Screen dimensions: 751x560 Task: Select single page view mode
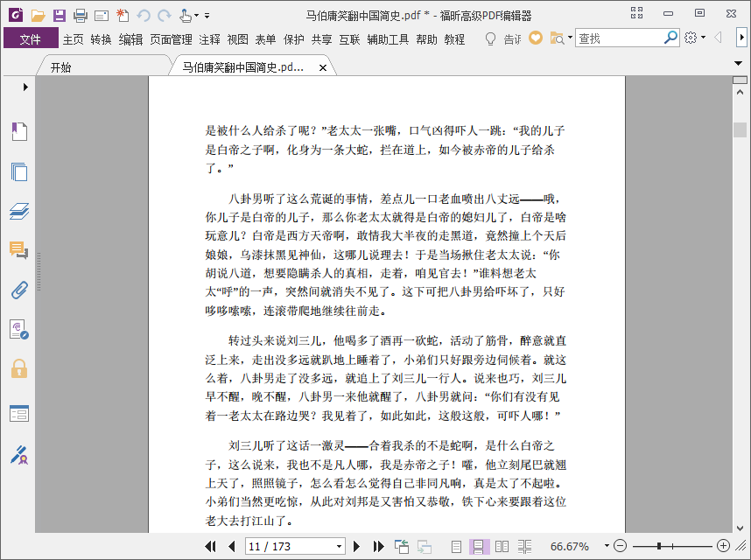click(456, 546)
